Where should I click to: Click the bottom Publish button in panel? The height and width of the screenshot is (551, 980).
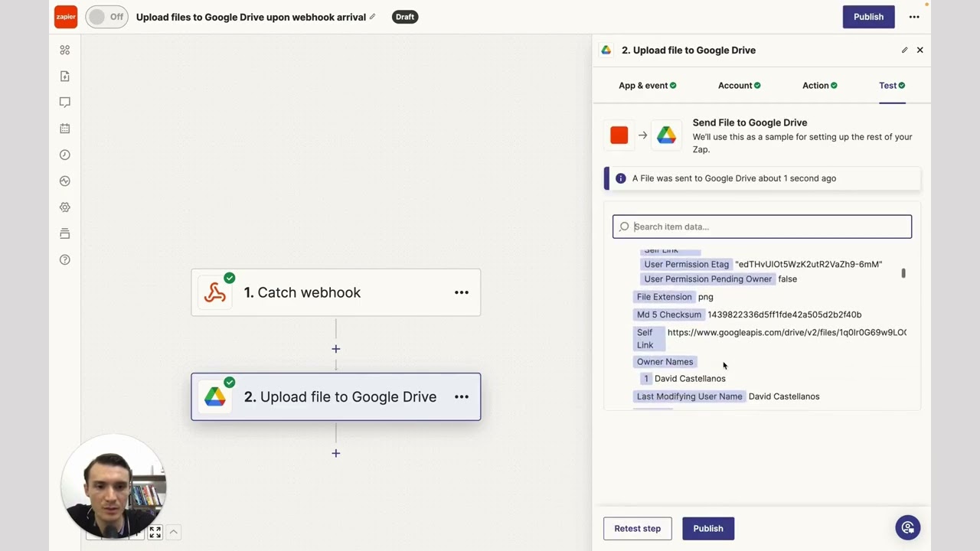coord(708,528)
